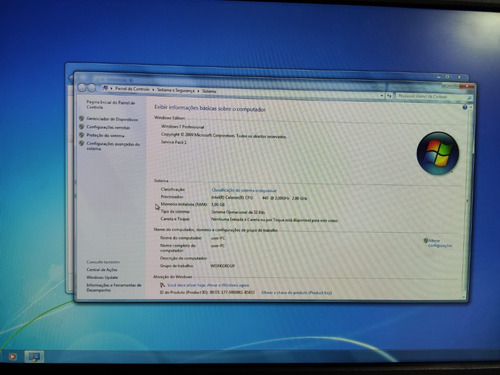
Task: Click shield icon beside Configurações remotas
Action: point(82,127)
